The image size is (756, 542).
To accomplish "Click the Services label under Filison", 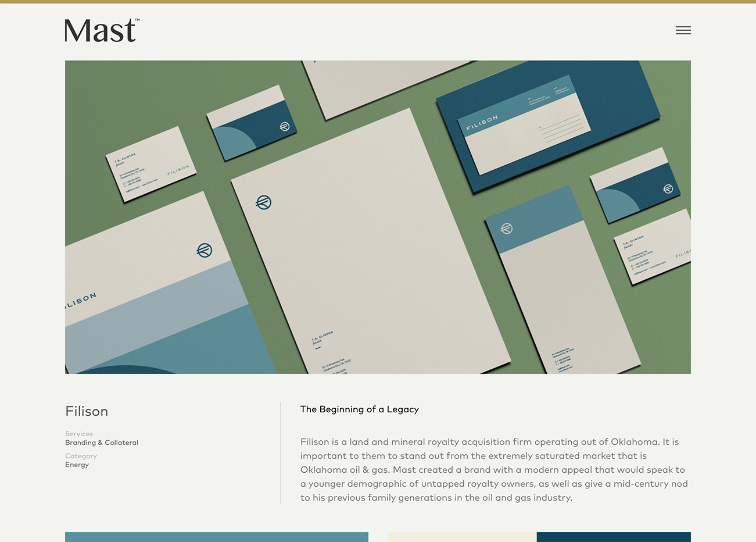I will point(79,434).
